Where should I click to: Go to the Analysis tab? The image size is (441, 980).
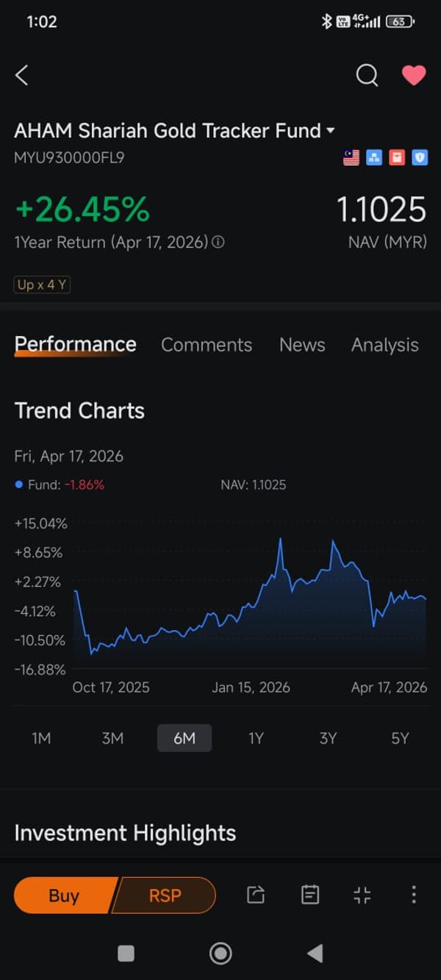tap(385, 345)
